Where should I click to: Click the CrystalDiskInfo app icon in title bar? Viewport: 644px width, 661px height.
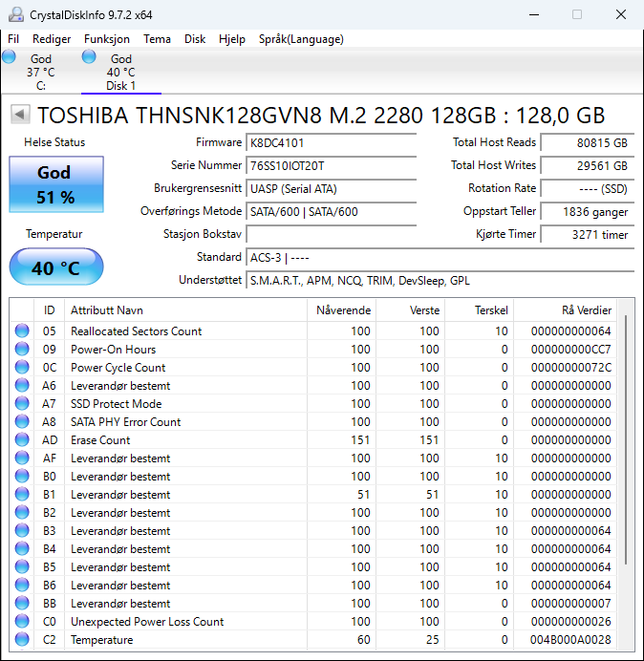(x=16, y=14)
